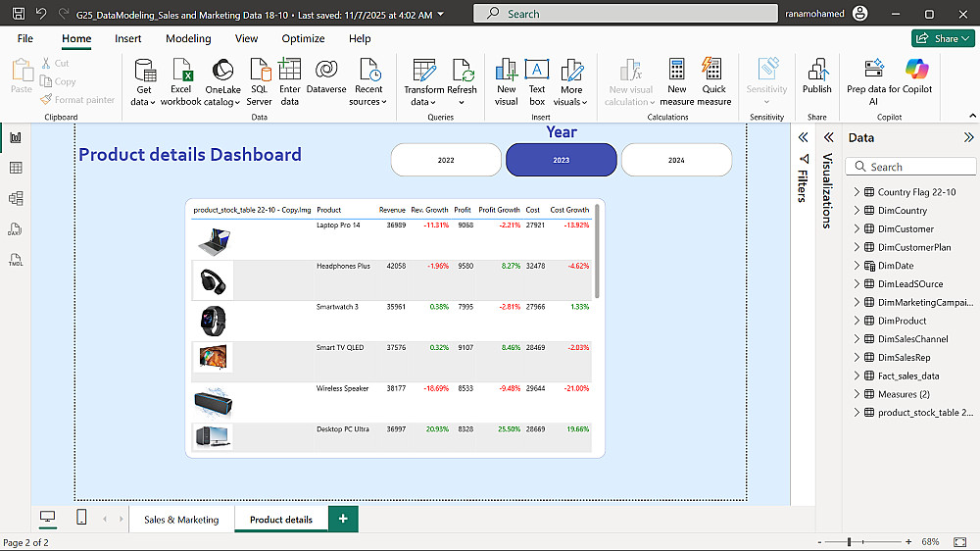Add a new report page

point(343,519)
